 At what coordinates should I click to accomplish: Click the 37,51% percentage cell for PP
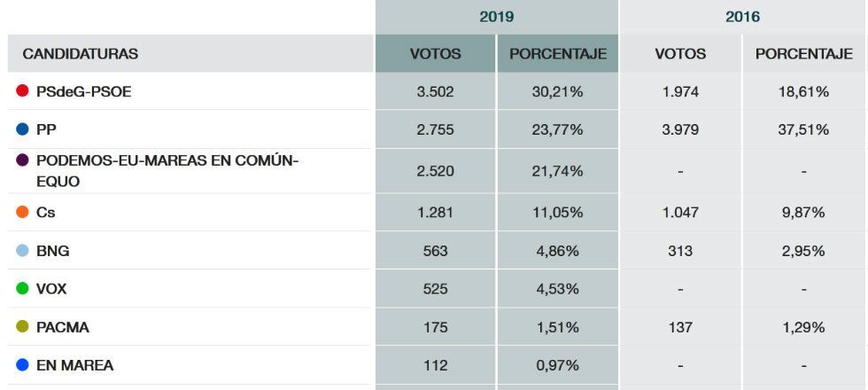pos(803,129)
